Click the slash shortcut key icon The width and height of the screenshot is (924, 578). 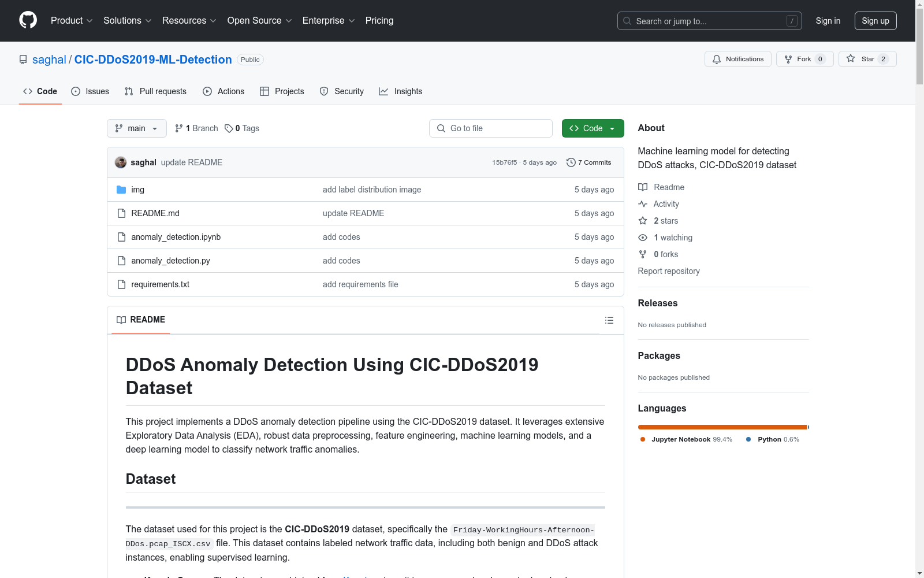(x=792, y=21)
